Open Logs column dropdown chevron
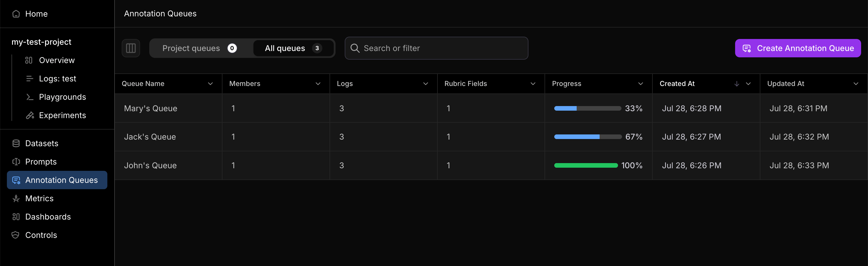 tap(426, 84)
